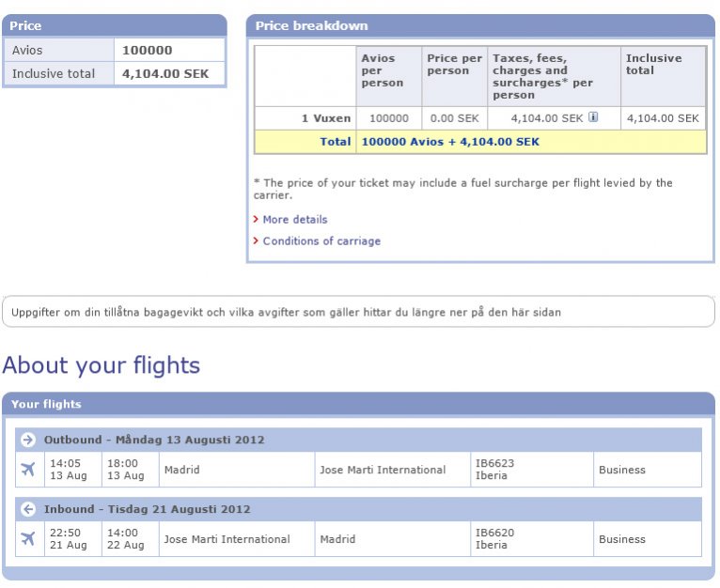The width and height of the screenshot is (720, 588).
Task: Click the Swedish baggage allowance notice box
Action: point(358,312)
